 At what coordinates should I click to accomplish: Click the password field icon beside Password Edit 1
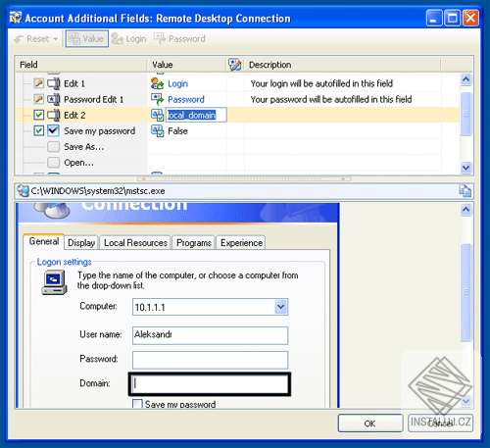pos(54,99)
